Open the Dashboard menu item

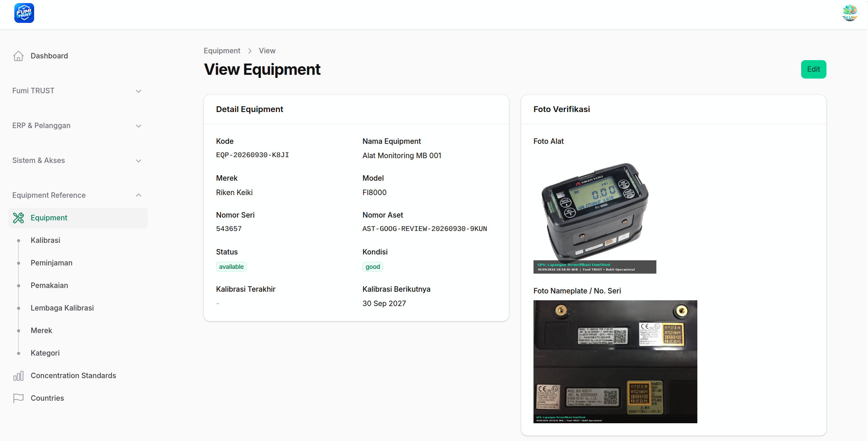[78, 56]
